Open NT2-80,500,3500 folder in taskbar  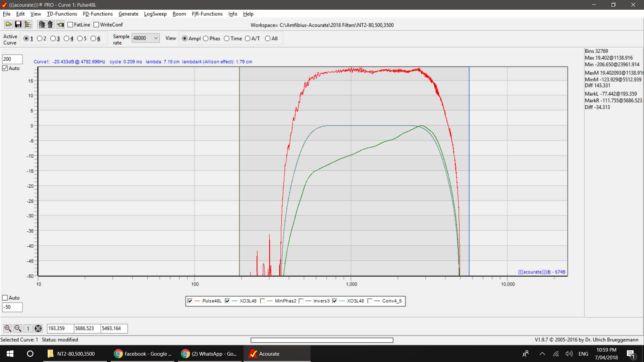coord(75,354)
